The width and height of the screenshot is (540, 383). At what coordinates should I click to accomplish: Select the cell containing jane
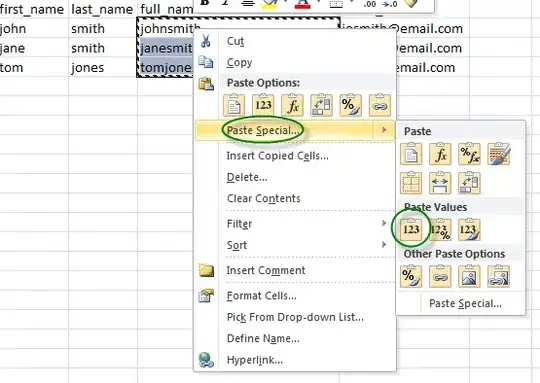(34, 47)
